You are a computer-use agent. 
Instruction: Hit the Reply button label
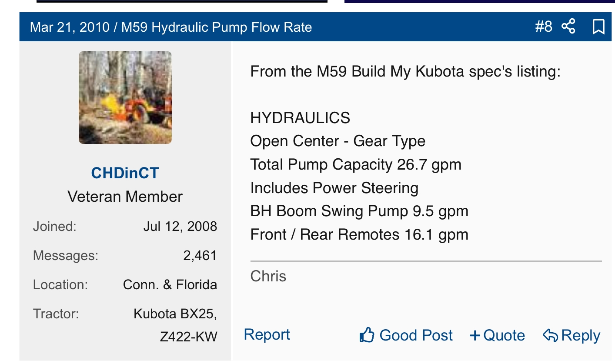tap(581, 335)
